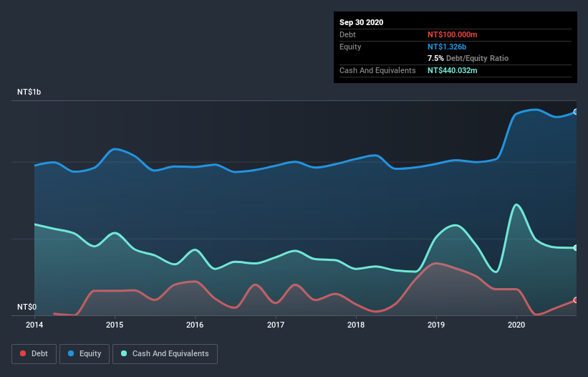Click the 2019 x-axis label
This screenshot has width=588, height=377.
click(436, 325)
